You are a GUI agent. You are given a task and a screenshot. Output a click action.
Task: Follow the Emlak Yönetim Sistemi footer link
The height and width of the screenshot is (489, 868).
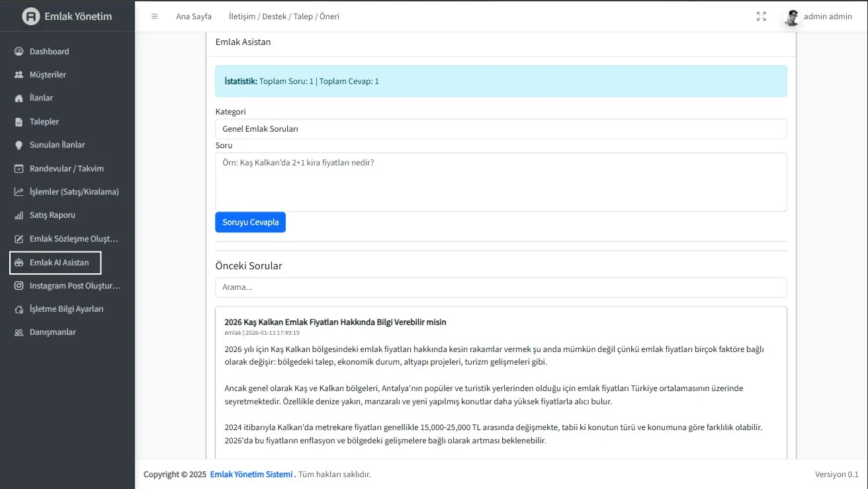[251, 474]
